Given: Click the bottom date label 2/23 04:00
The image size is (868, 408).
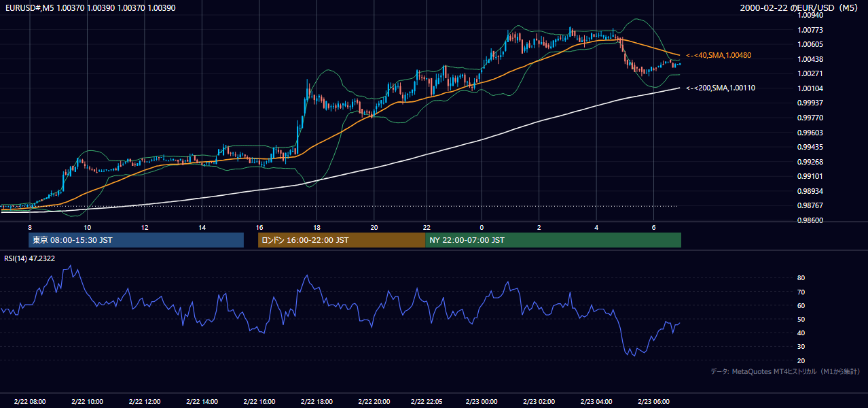Looking at the screenshot, I should (596, 402).
